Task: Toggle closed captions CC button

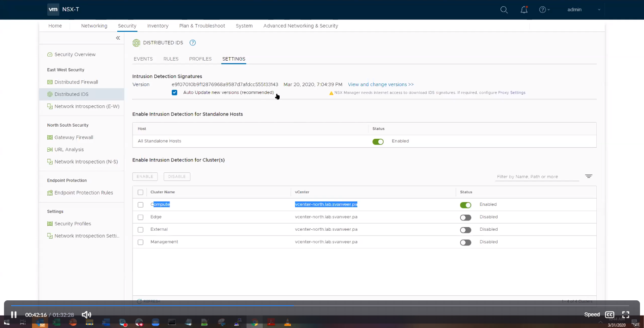Action: 609,315
